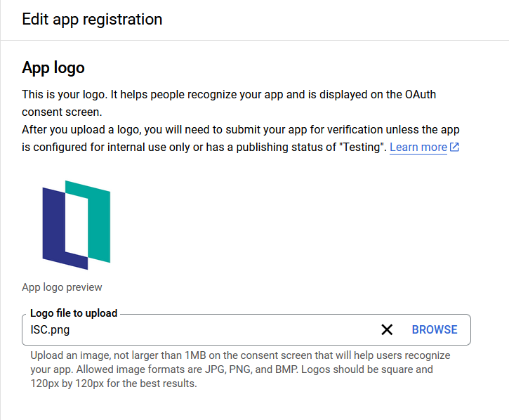Click the App logo preview caption

(62, 287)
